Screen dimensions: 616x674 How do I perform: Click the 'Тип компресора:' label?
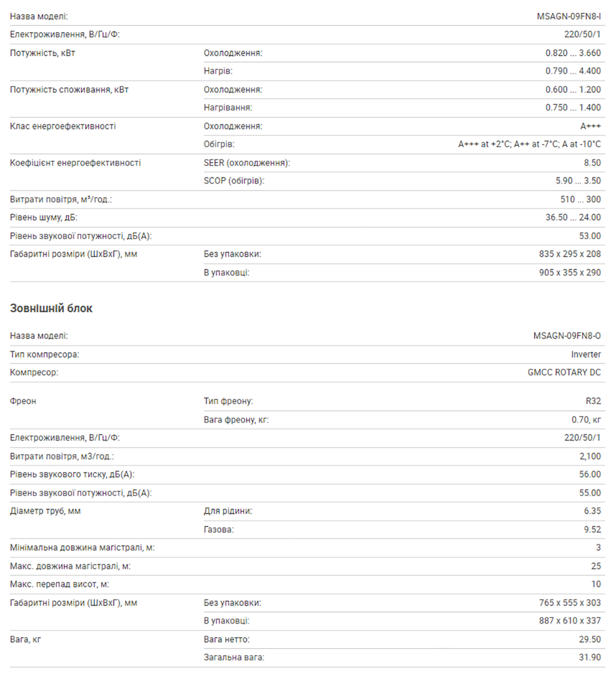pyautogui.click(x=45, y=354)
